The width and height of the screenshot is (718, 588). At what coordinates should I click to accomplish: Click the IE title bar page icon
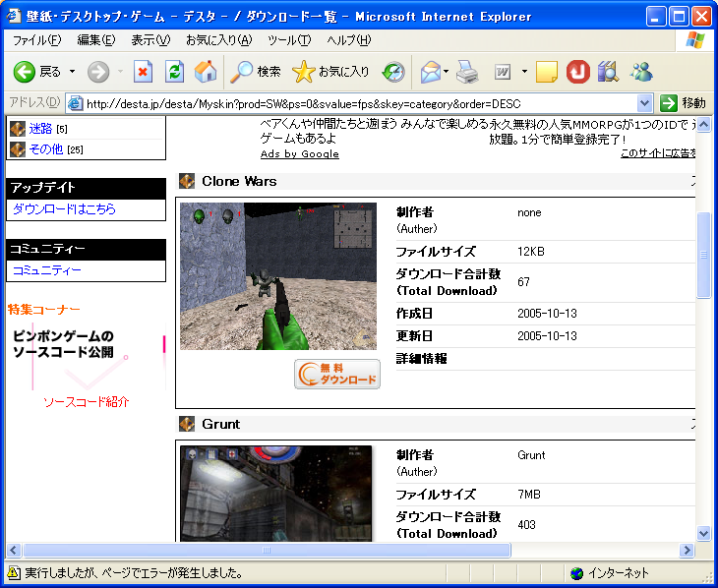(14, 16)
